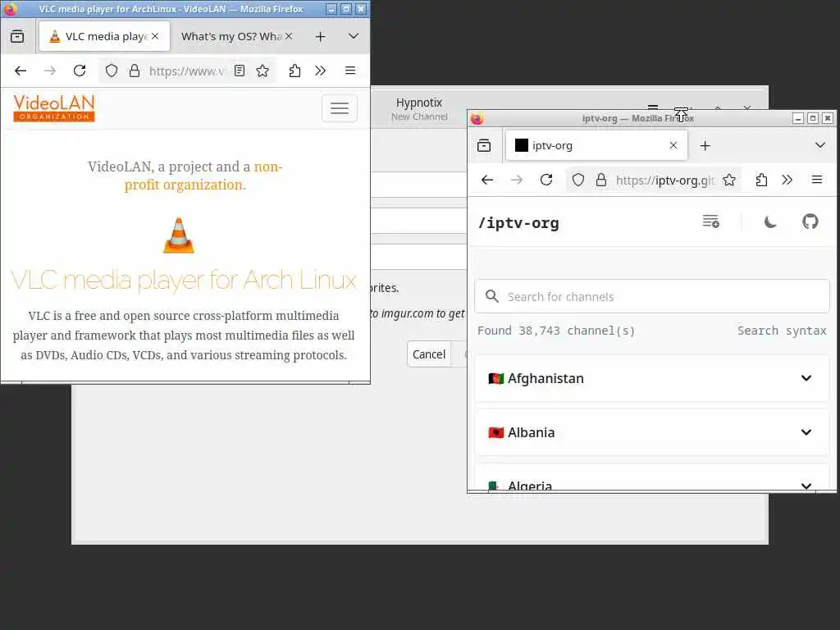Open new tab in iptv-org window
The width and height of the screenshot is (840, 630).
click(x=705, y=146)
